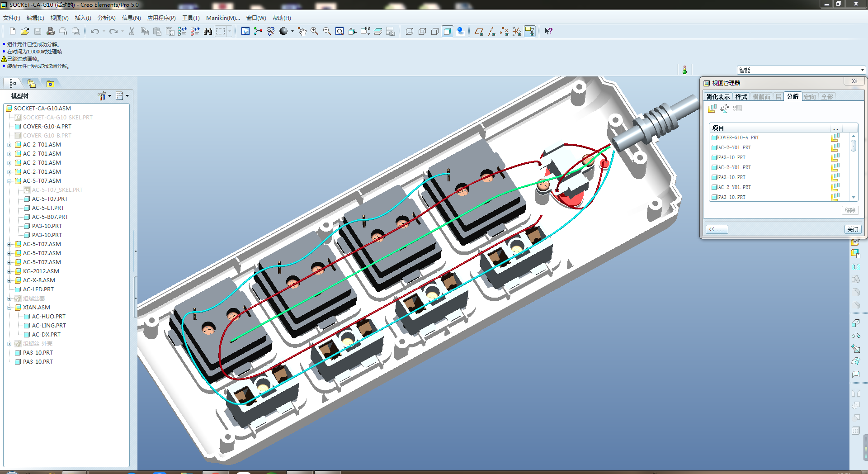Click the Refit view icon

click(x=340, y=31)
